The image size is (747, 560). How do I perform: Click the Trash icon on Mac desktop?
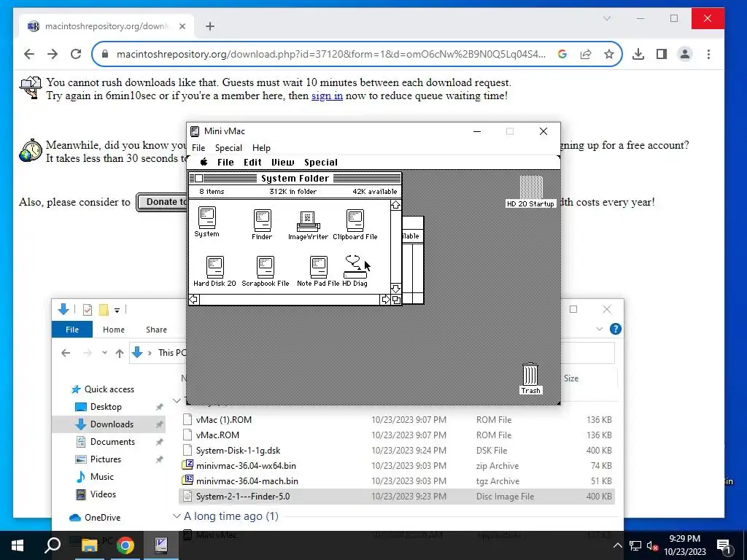(530, 374)
